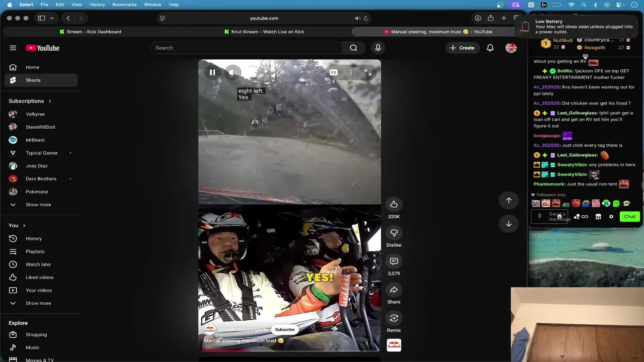Expand the Subscriptions section chevron
This screenshot has height=362, width=644.
(x=50, y=101)
